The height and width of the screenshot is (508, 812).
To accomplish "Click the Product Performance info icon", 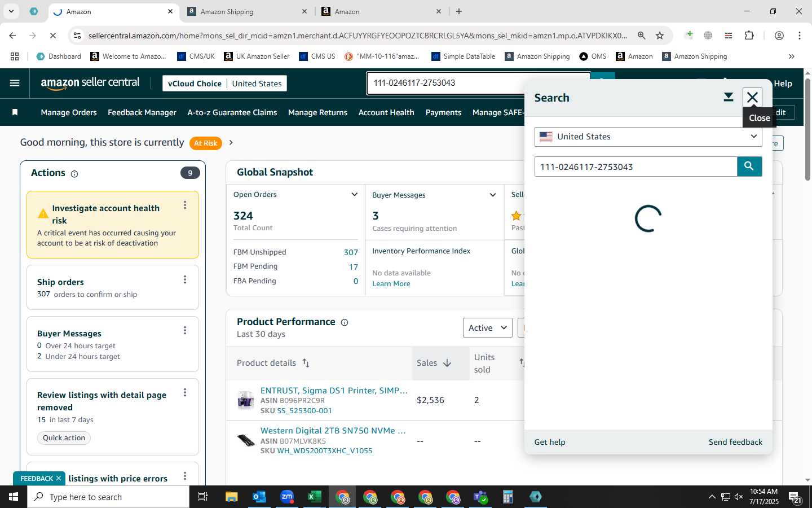I will pos(345,322).
